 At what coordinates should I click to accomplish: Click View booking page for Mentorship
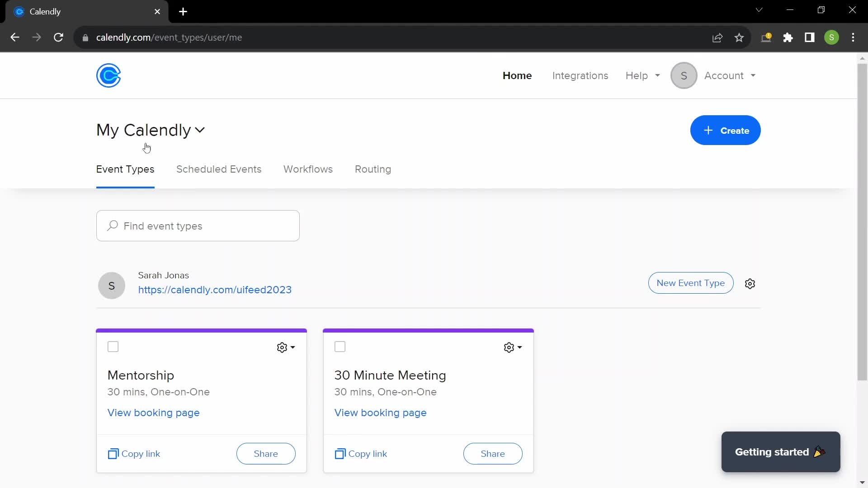pos(153,413)
